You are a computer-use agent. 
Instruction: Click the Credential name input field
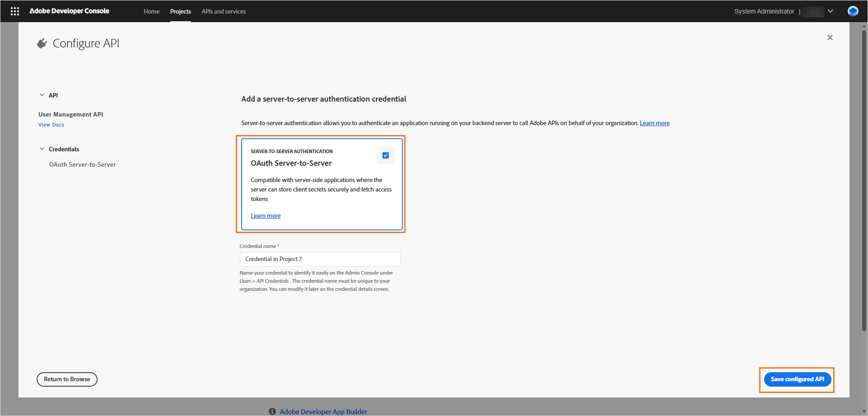(x=320, y=259)
